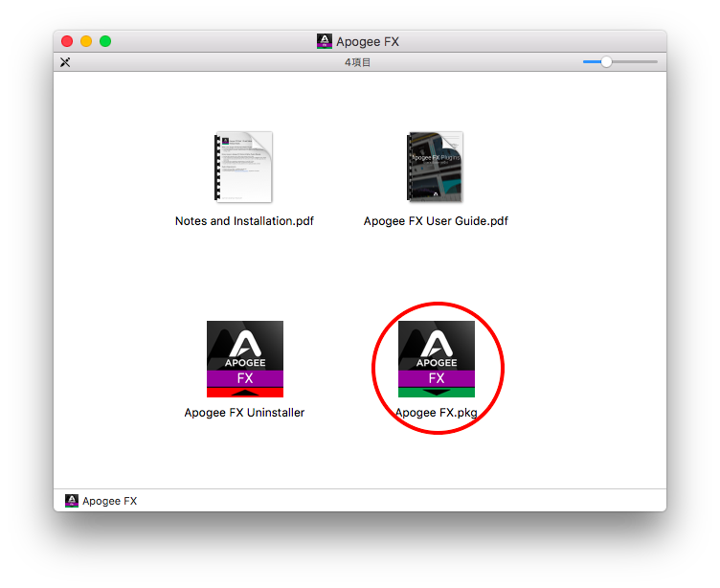The image size is (720, 588).
Task: Open Apogee FX User Guide PDF thumbnail
Action: point(436,168)
